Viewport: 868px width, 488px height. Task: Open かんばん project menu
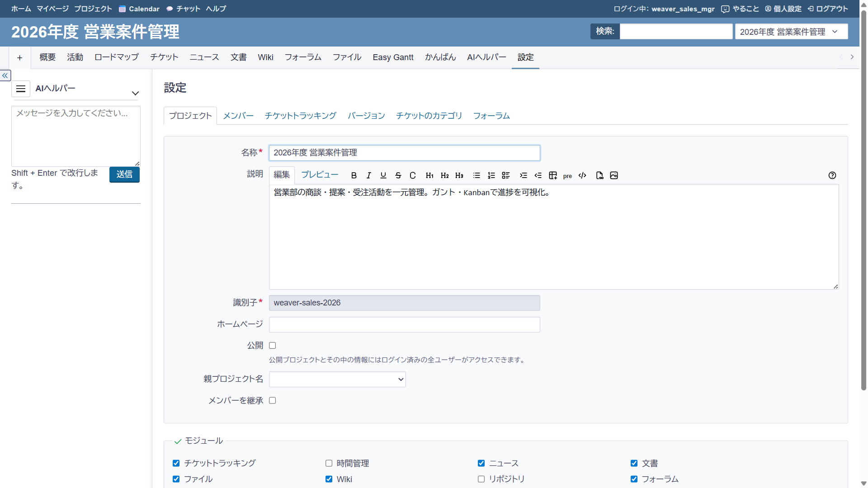(440, 57)
